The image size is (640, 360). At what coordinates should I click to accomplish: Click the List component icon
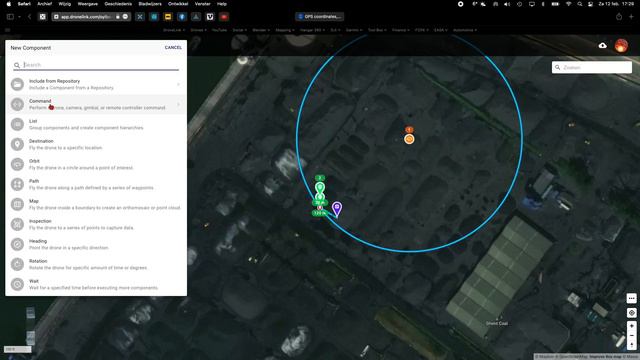click(x=17, y=124)
